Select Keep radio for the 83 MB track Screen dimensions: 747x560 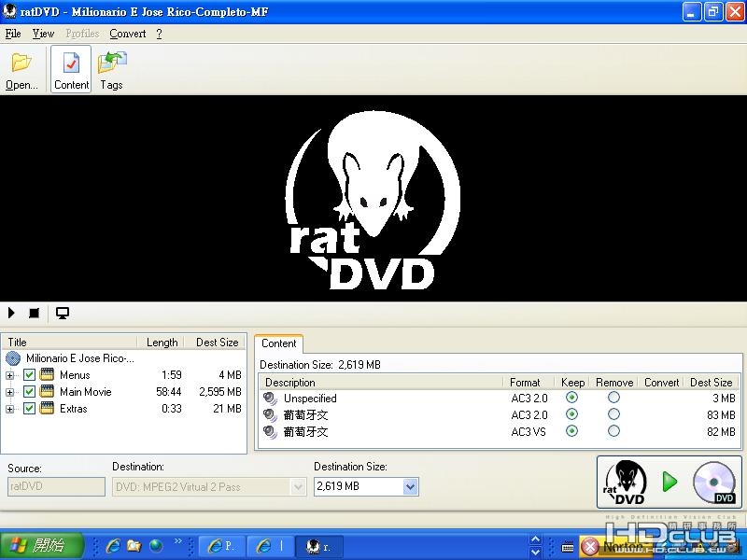coord(571,414)
